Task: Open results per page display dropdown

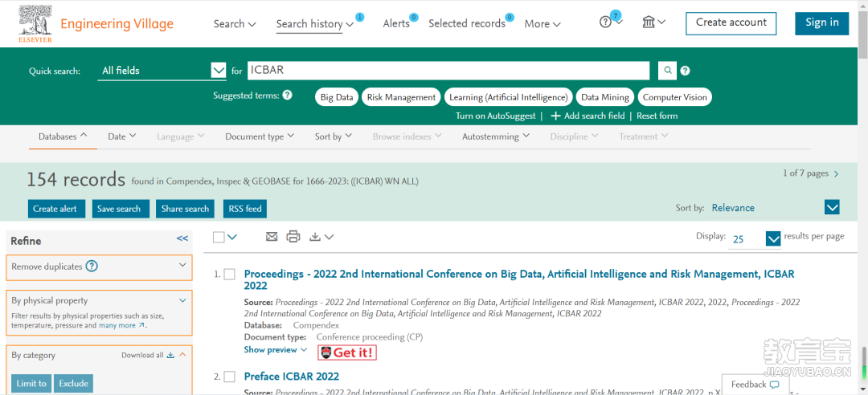Action: click(x=773, y=239)
